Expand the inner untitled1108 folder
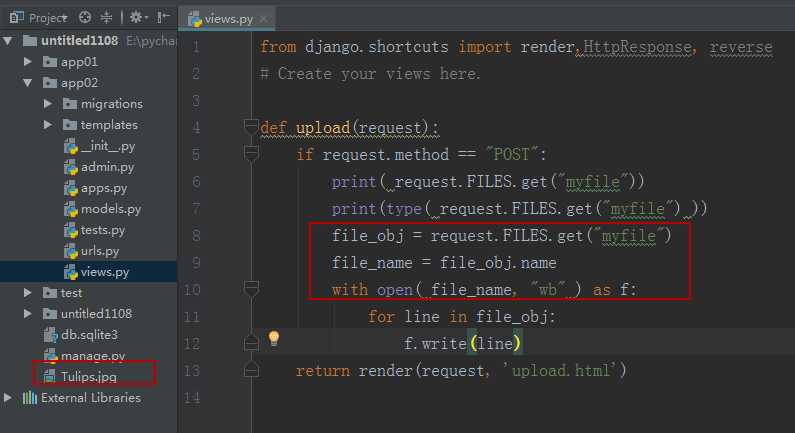This screenshot has width=795, height=433. [x=28, y=314]
